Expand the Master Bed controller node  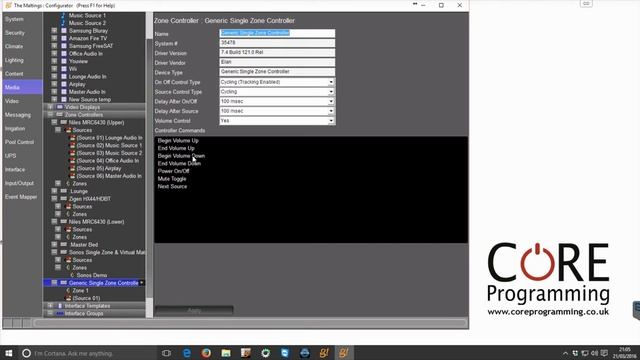coord(54,244)
